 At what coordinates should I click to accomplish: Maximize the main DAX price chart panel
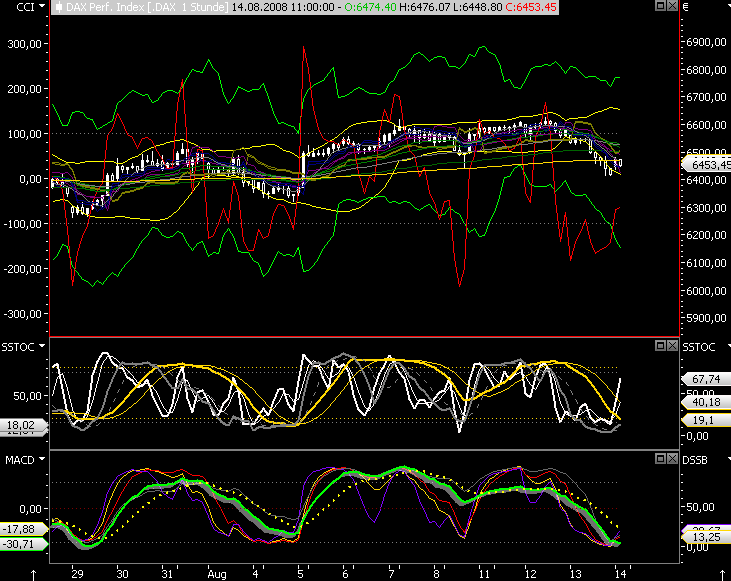point(660,6)
